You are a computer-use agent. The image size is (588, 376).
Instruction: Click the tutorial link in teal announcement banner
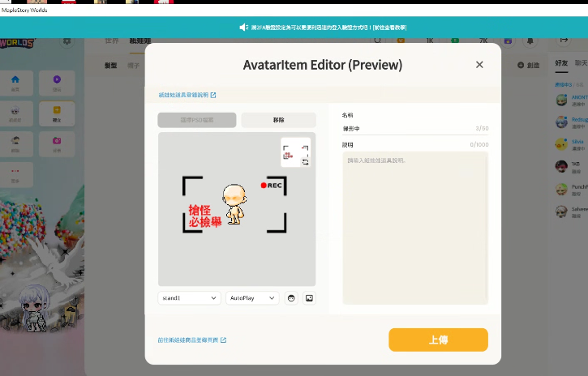coord(389,28)
